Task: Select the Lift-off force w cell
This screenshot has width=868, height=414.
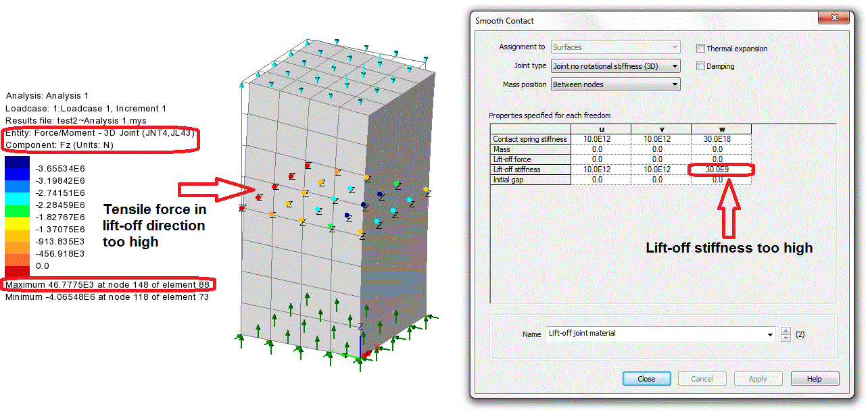Action: [x=721, y=159]
